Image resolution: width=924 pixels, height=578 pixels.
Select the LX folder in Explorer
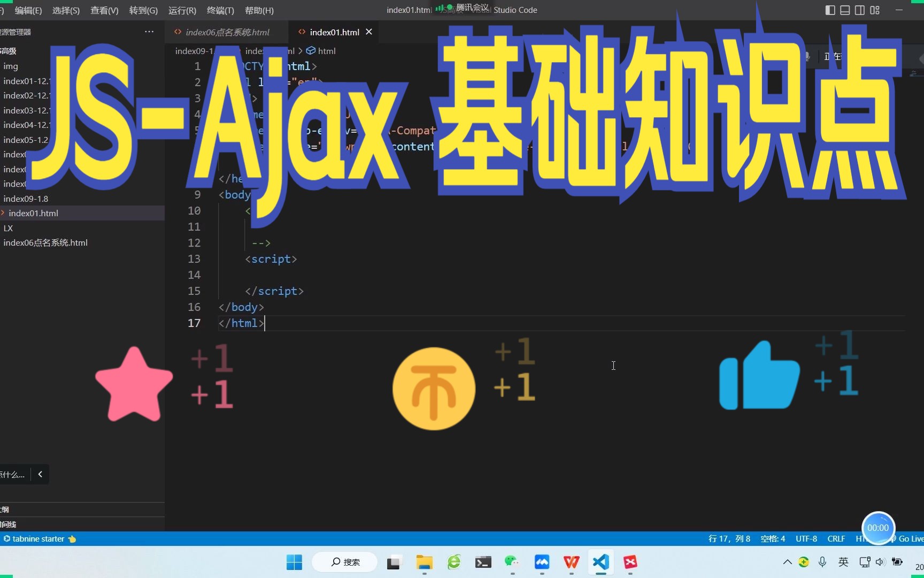(x=9, y=228)
